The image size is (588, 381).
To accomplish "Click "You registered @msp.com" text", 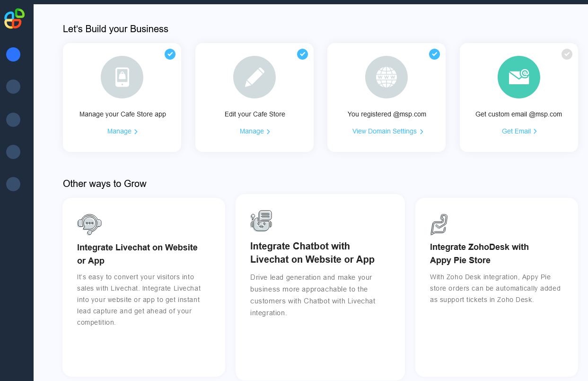I will (x=387, y=114).
